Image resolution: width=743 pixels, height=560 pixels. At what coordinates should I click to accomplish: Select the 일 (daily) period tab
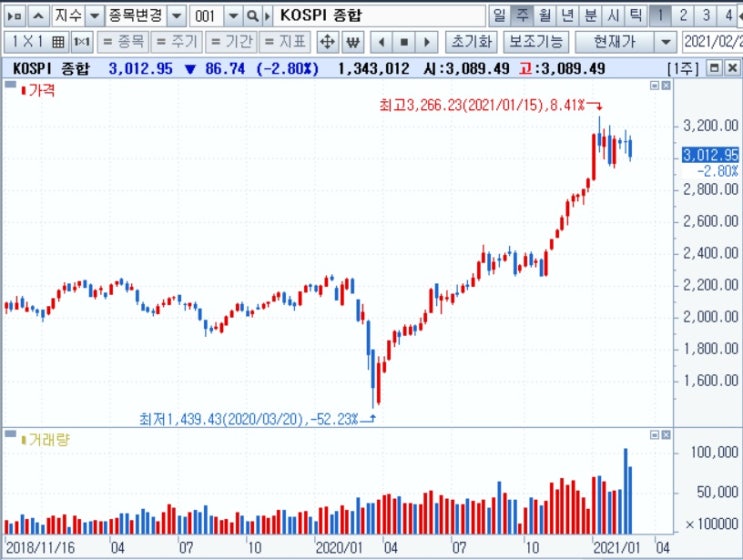499,16
